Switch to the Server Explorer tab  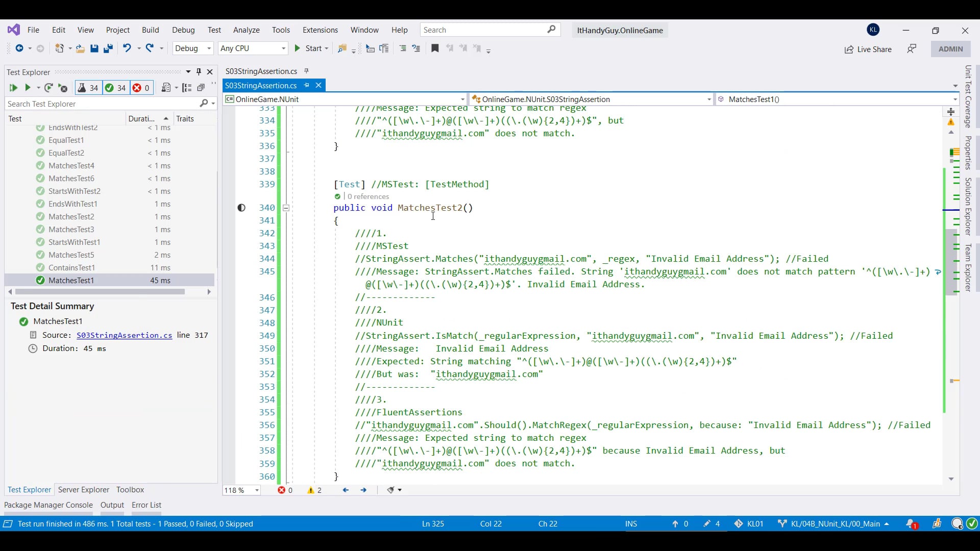(x=84, y=489)
